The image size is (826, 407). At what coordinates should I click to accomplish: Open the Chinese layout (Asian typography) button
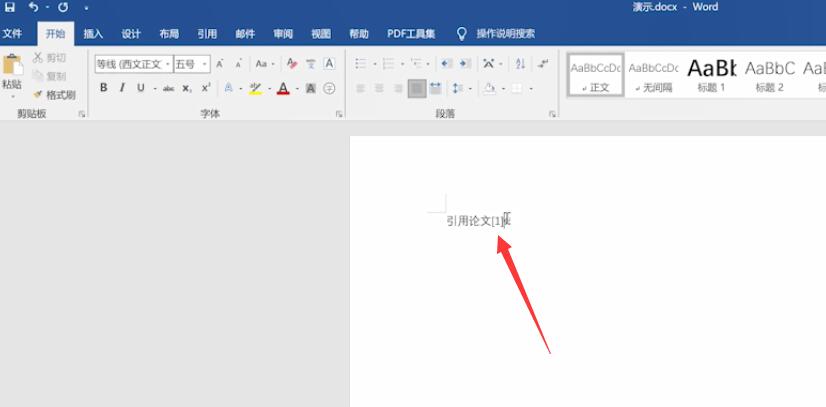489,64
